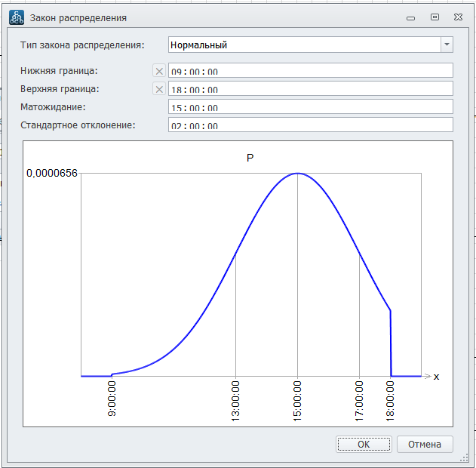The width and height of the screenshot is (476, 468).
Task: Maximize the Закон распределения dialog
Action: [435, 17]
